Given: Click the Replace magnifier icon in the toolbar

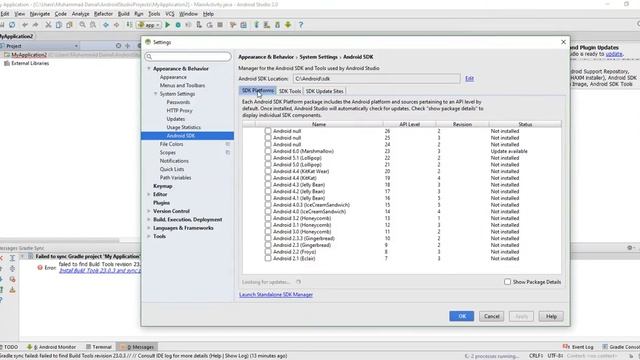Looking at the screenshot, I should 93,25.
